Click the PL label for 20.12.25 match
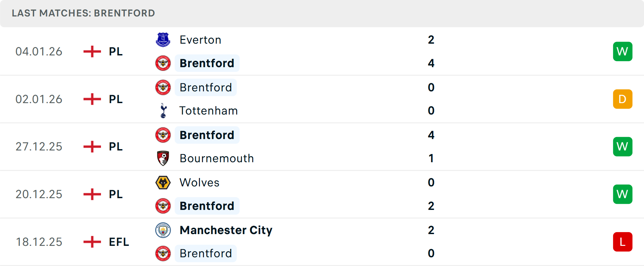This screenshot has height=266, width=644. pyautogui.click(x=116, y=194)
